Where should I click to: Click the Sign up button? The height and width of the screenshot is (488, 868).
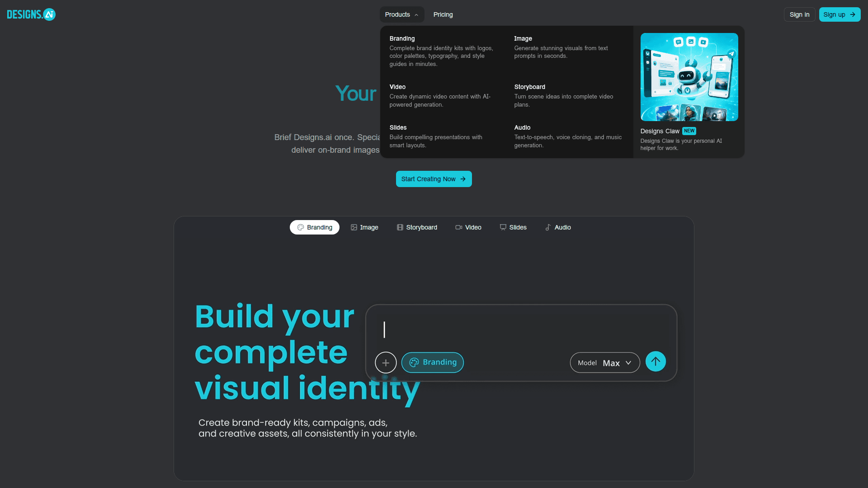pos(840,14)
